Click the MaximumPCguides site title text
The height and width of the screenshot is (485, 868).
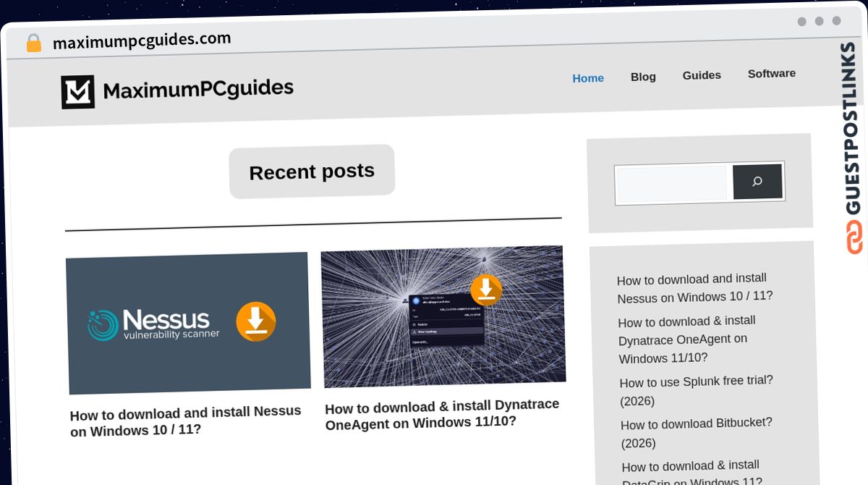pos(198,89)
